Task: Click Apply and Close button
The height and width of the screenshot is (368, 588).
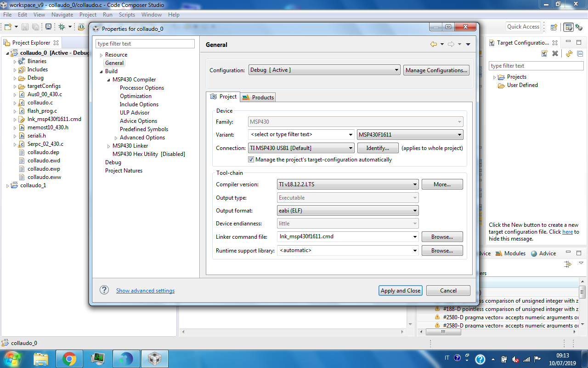Action: pyautogui.click(x=401, y=291)
